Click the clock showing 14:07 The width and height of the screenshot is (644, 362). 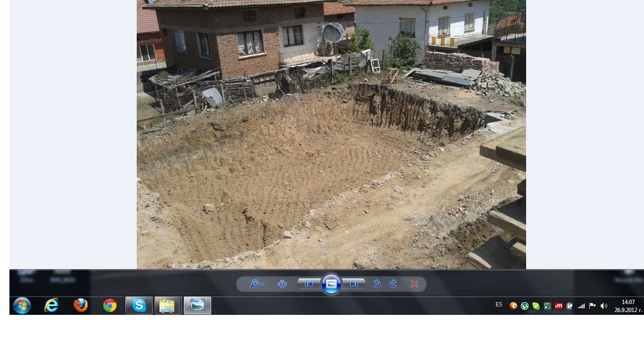click(x=628, y=306)
